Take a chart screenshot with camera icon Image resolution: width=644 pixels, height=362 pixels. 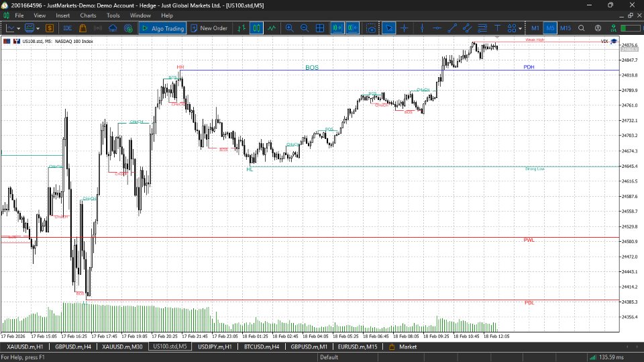pos(371,28)
